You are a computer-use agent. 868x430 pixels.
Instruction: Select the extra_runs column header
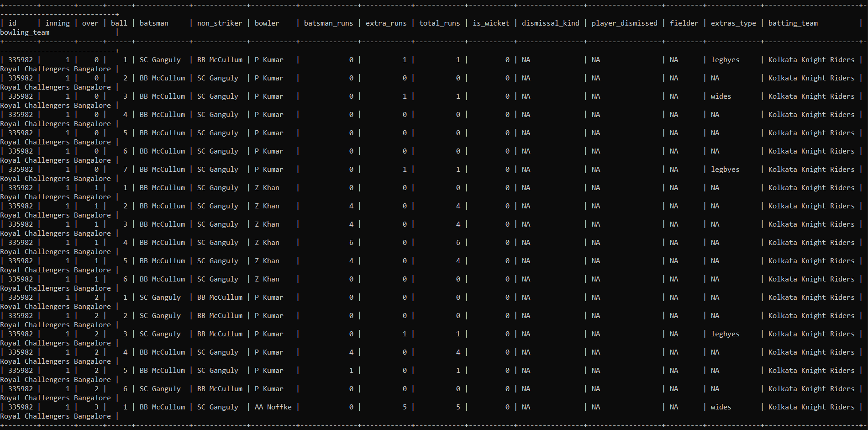[x=386, y=23]
